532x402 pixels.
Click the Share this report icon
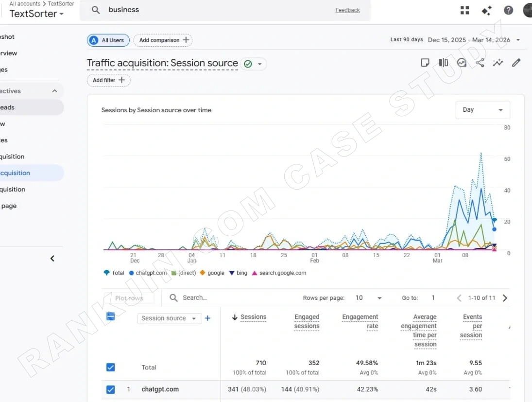[x=480, y=63]
